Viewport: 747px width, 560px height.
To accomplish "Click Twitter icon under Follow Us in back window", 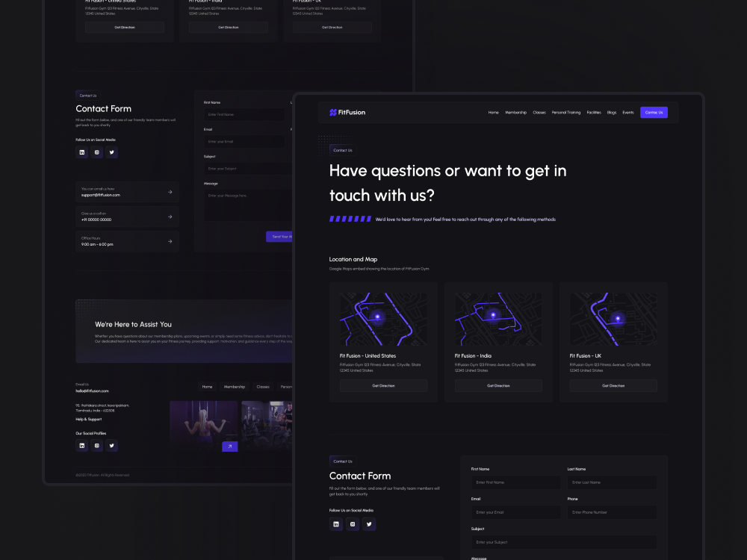I will coord(111,152).
